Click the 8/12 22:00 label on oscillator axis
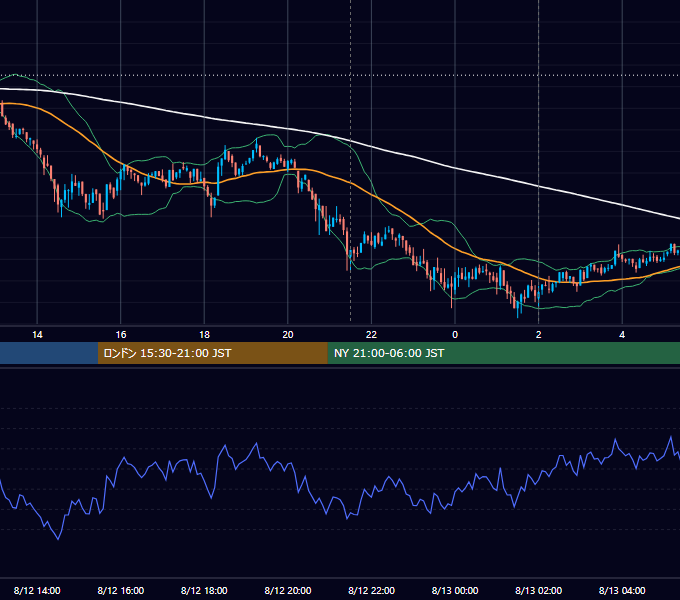This screenshot has height=600, width=680. pos(371,590)
